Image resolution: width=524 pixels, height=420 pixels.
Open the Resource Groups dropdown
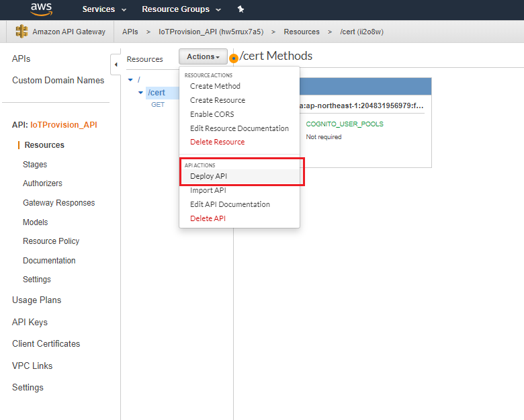tap(181, 9)
